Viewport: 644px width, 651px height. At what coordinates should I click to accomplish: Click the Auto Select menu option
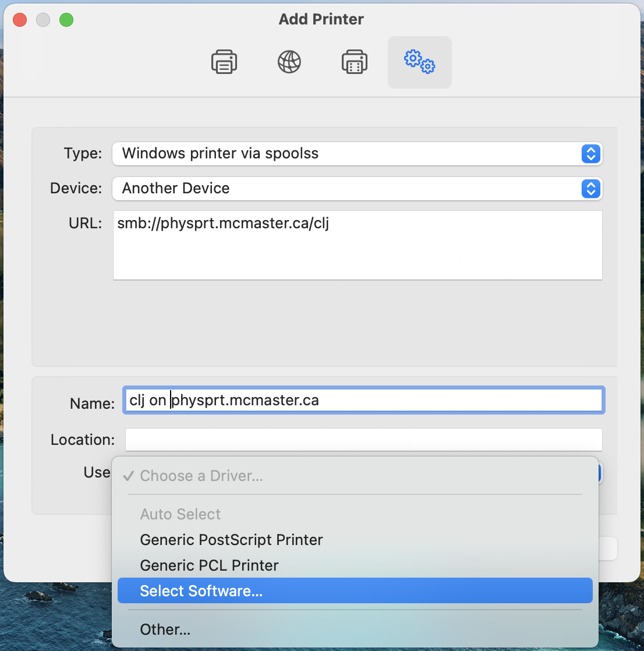181,514
